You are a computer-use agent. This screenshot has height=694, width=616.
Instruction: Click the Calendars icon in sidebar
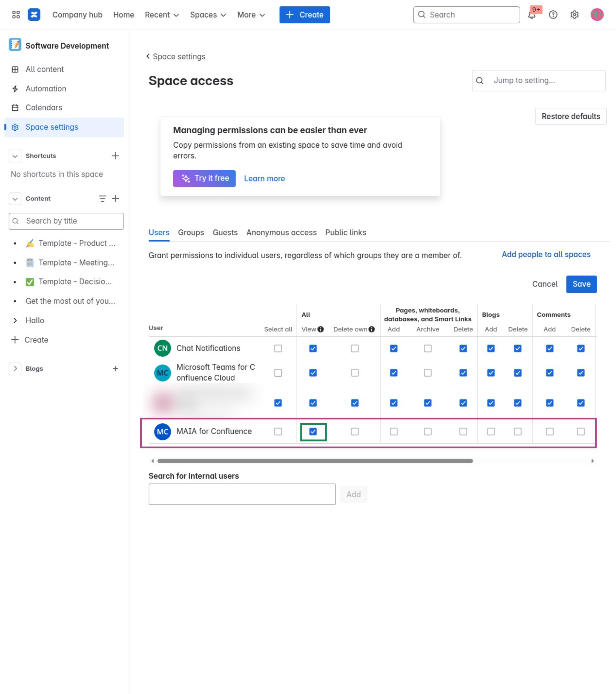(15, 108)
